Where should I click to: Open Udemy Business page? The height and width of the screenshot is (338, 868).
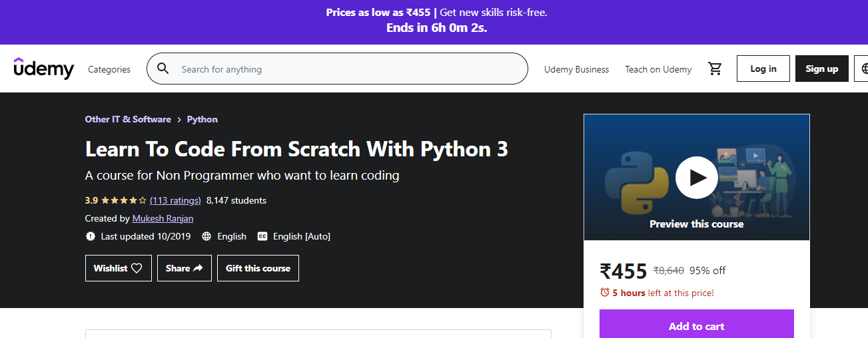point(576,69)
